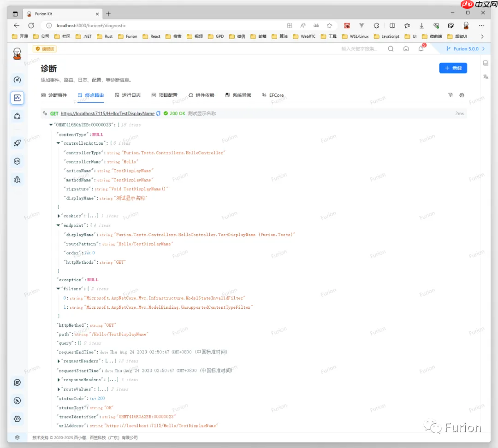The height and width of the screenshot is (448, 498).
Task: Collapse the "controllerAction" node
Action: pyautogui.click(x=59, y=143)
